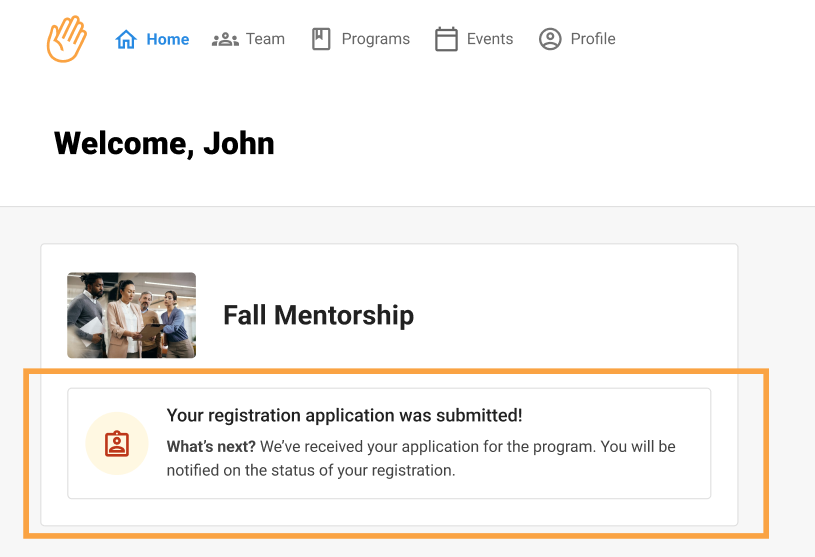This screenshot has height=557, width=815.
Task: Open the Team text label
Action: point(265,39)
